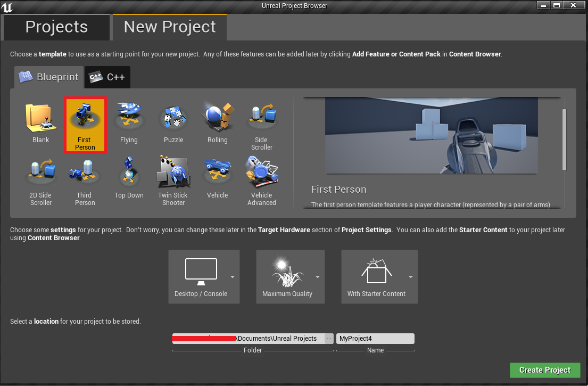Switch to the New Project tab
The height and width of the screenshot is (386, 588).
(170, 27)
